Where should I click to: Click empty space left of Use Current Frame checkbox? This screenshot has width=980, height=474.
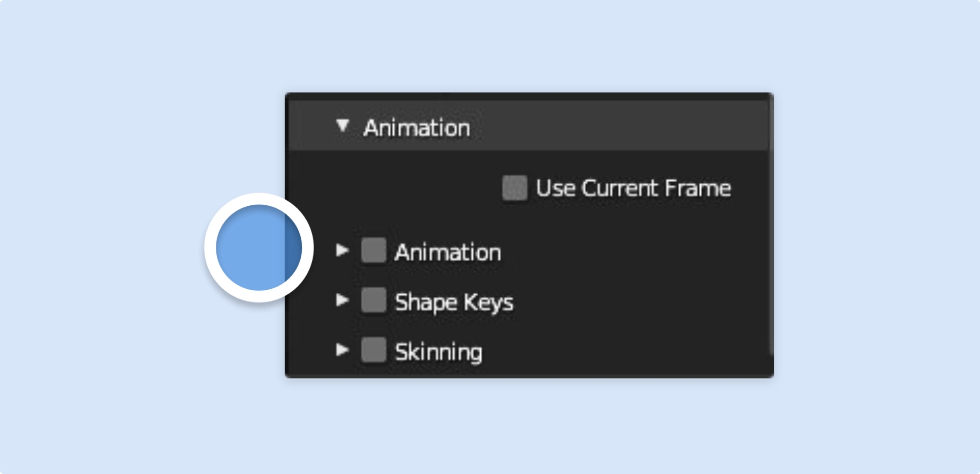394,188
